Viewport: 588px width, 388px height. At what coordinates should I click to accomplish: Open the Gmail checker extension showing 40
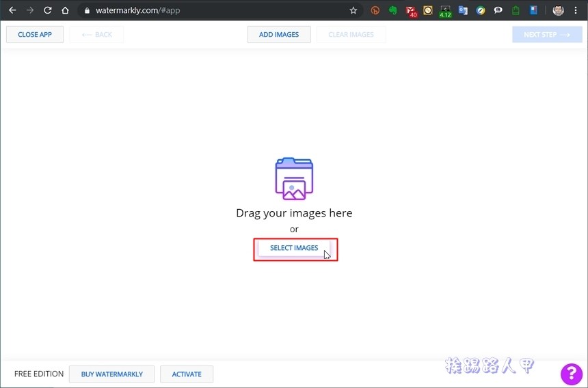point(411,11)
